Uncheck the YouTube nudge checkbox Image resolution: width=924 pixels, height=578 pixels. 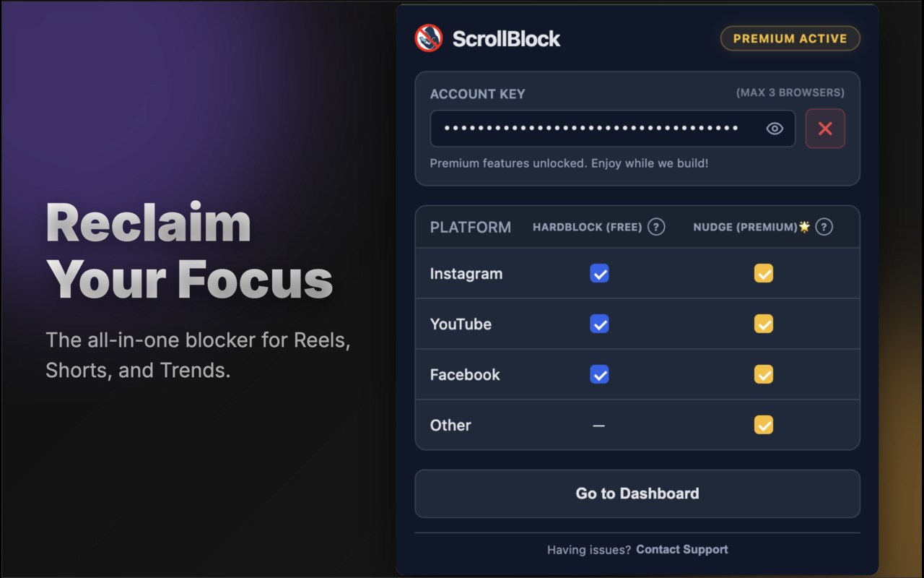click(763, 324)
